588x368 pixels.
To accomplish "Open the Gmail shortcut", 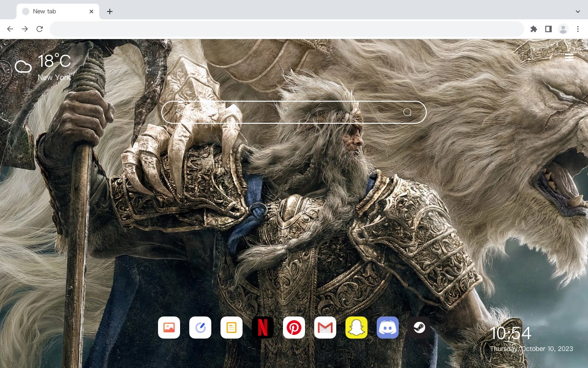I will [x=325, y=328].
